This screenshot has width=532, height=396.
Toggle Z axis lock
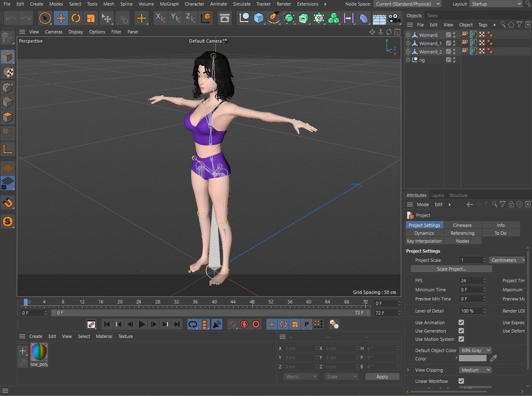point(191,18)
